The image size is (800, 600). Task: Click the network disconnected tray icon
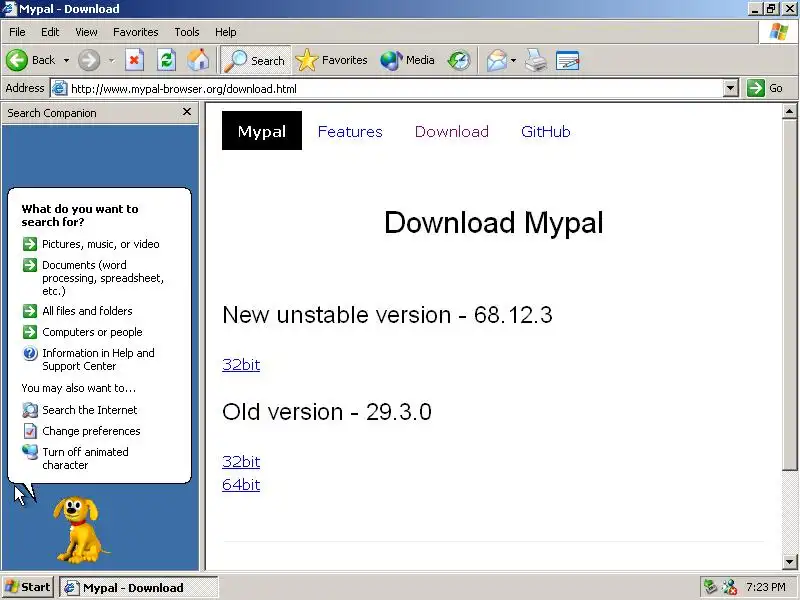click(729, 587)
